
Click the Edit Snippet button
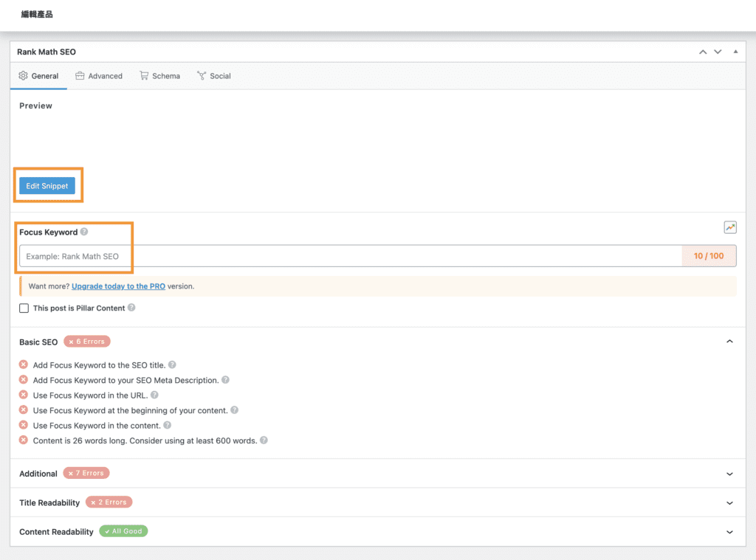47,186
